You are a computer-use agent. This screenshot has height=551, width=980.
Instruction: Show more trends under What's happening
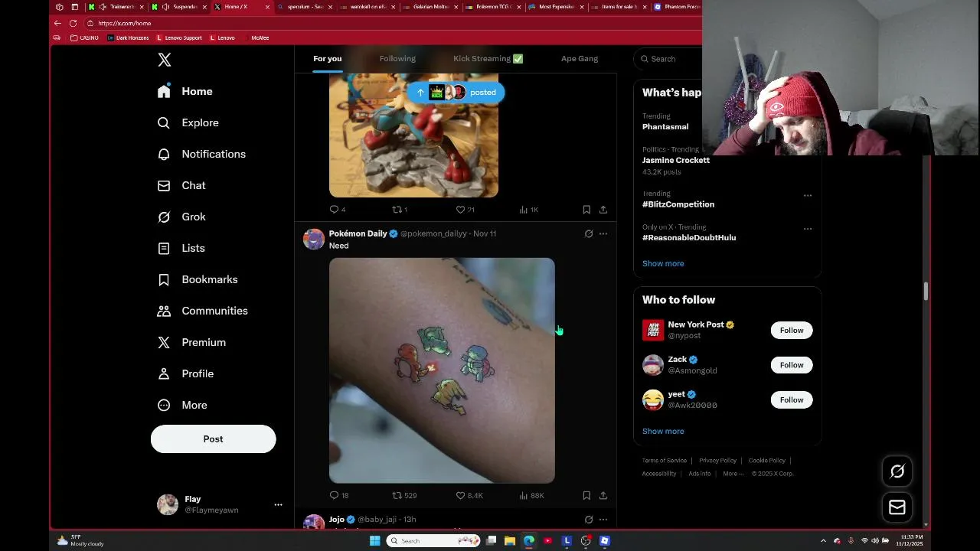pos(663,263)
